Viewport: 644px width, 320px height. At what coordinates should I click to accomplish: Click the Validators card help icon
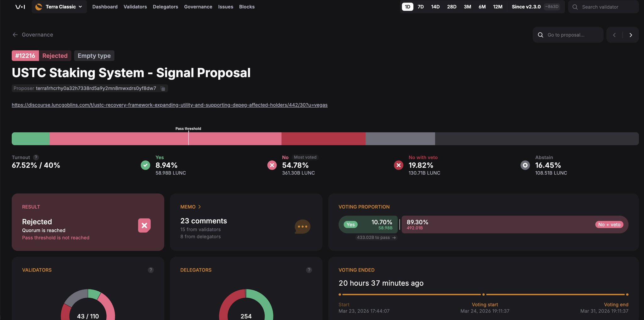click(151, 270)
